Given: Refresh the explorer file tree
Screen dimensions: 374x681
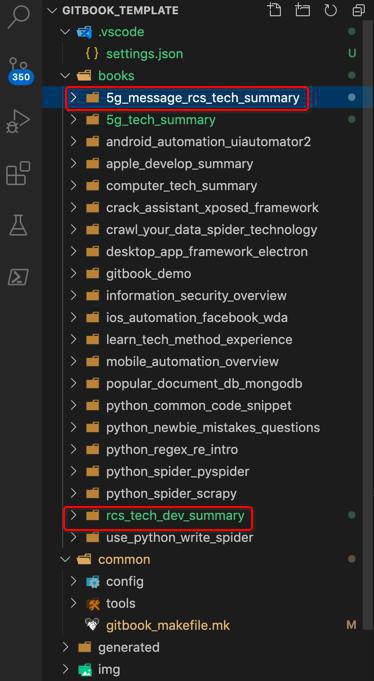Looking at the screenshot, I should click(x=331, y=10).
